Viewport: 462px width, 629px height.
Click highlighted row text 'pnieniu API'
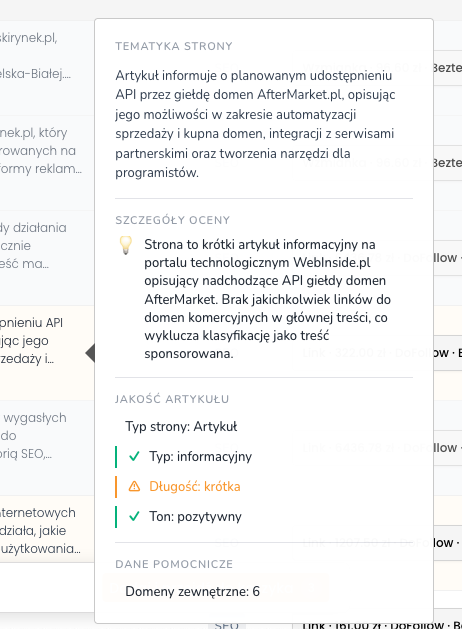pyautogui.click(x=31, y=323)
